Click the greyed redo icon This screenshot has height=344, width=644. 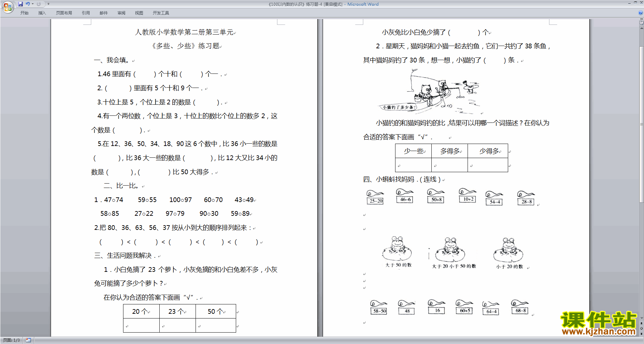[39, 4]
